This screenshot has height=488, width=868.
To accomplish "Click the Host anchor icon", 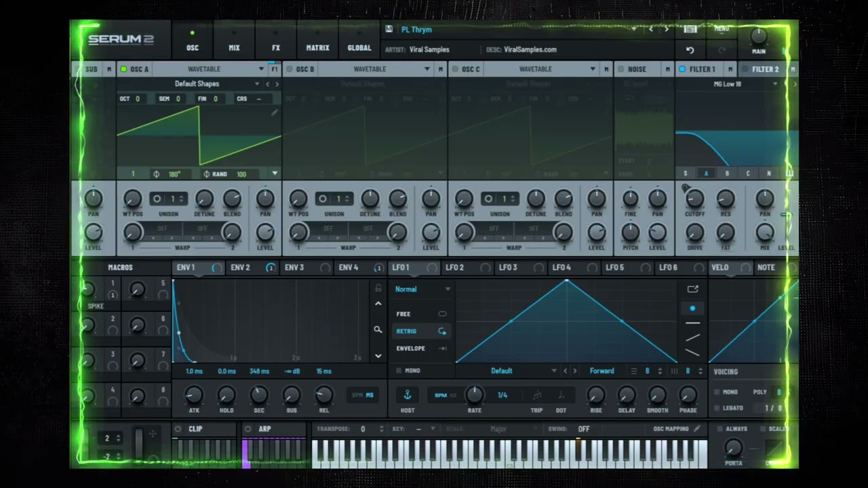I will [408, 394].
